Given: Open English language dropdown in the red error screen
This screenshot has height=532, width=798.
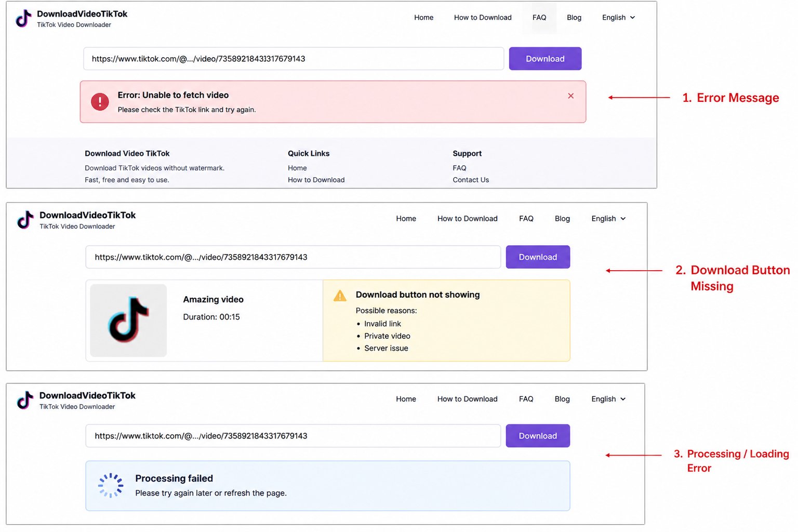Looking at the screenshot, I should [x=619, y=18].
